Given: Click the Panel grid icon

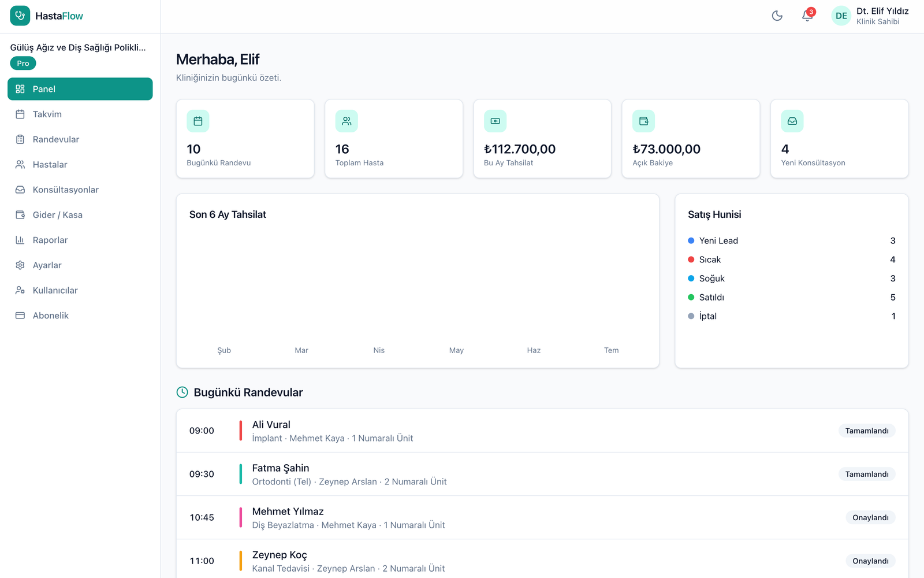Looking at the screenshot, I should click(x=20, y=89).
